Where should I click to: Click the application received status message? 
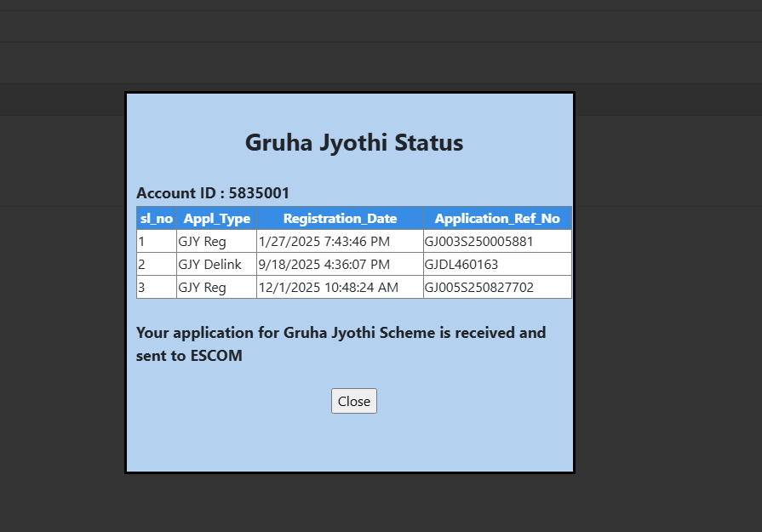coord(341,344)
